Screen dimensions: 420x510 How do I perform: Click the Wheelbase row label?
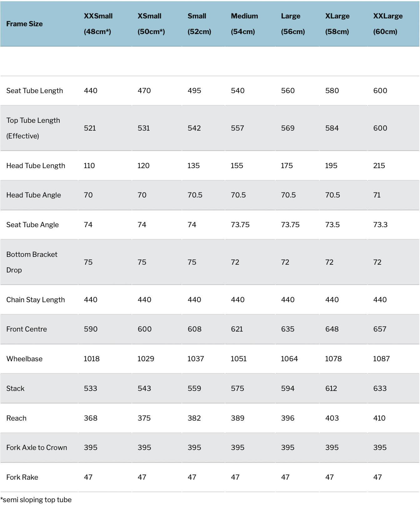coord(24,359)
